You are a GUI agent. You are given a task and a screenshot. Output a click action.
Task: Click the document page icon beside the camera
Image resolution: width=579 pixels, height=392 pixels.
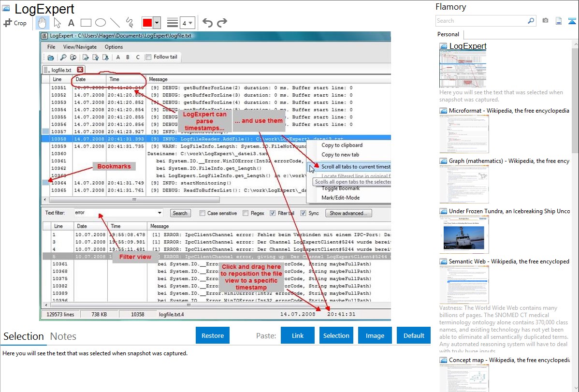559,21
